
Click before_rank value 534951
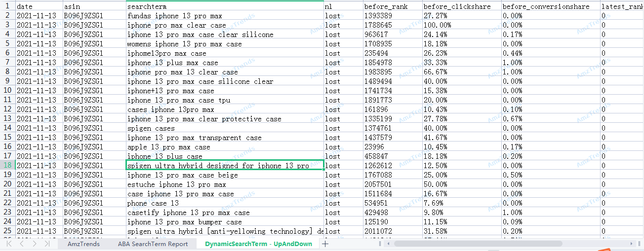(x=393, y=203)
